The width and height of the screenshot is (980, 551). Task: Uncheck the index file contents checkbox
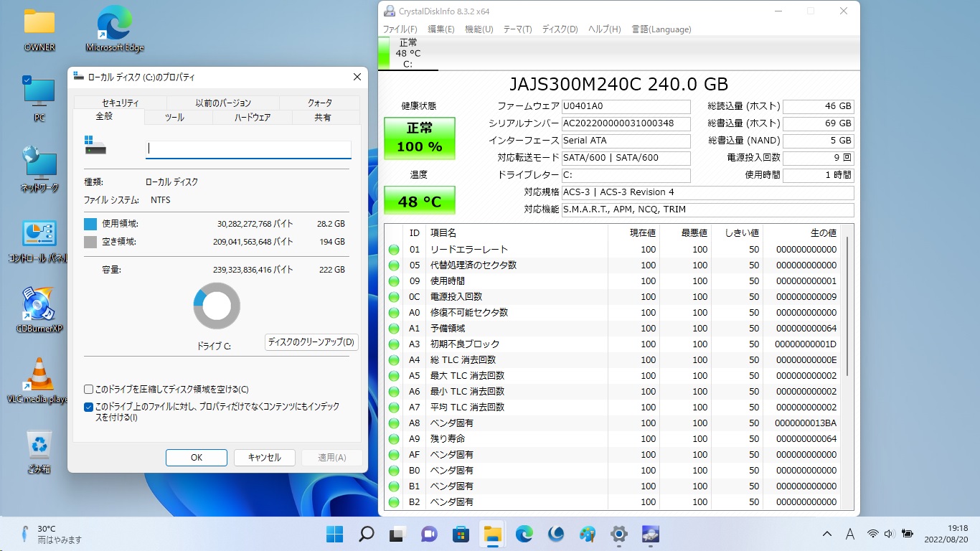pyautogui.click(x=89, y=407)
